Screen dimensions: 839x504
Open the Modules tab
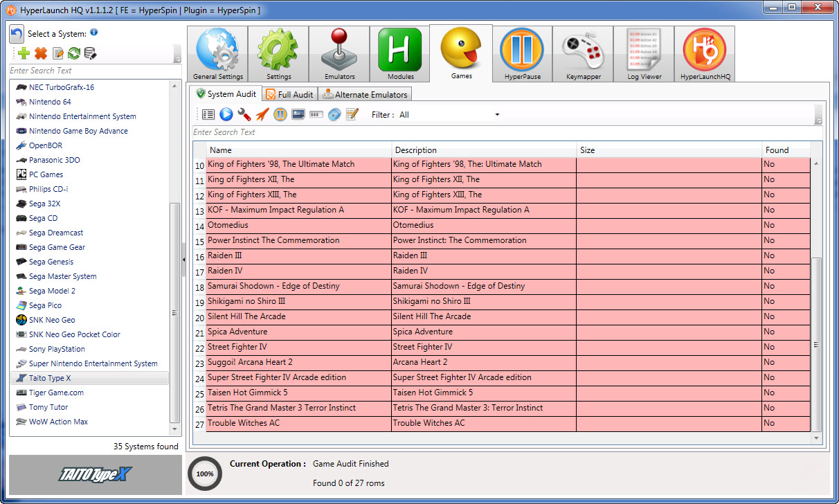pyautogui.click(x=400, y=54)
